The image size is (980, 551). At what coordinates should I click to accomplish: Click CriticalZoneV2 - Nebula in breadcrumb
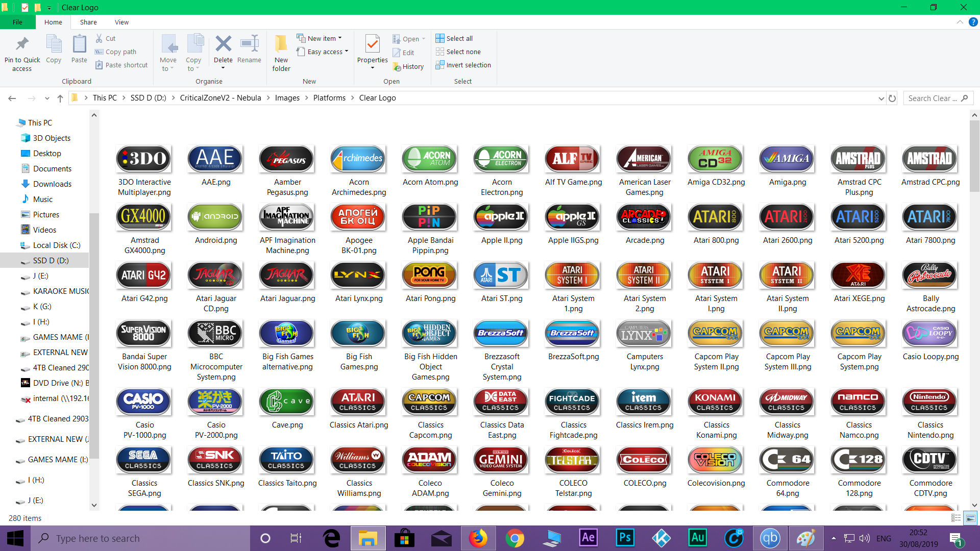[220, 98]
